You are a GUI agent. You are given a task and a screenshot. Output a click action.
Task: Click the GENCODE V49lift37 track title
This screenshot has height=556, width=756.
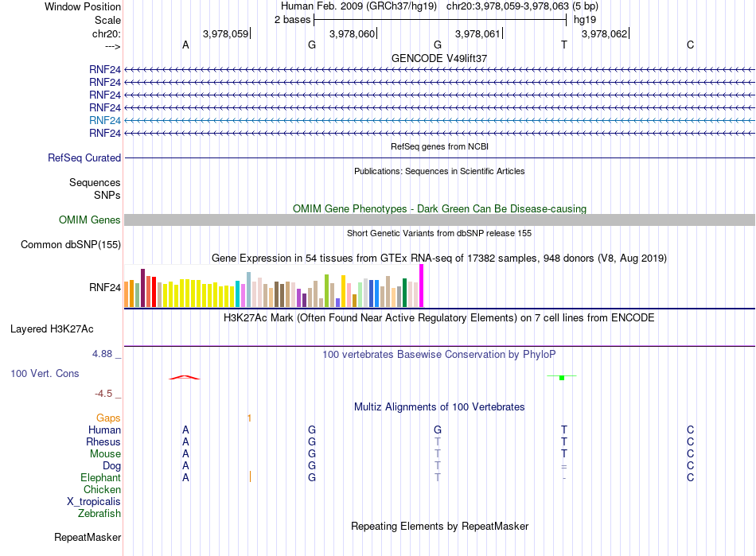click(439, 58)
